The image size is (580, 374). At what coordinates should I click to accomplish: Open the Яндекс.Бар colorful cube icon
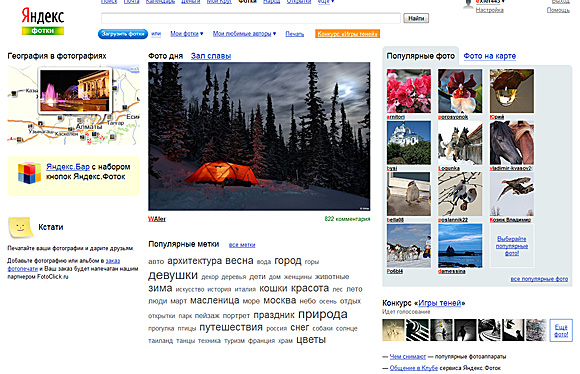[x=29, y=173]
